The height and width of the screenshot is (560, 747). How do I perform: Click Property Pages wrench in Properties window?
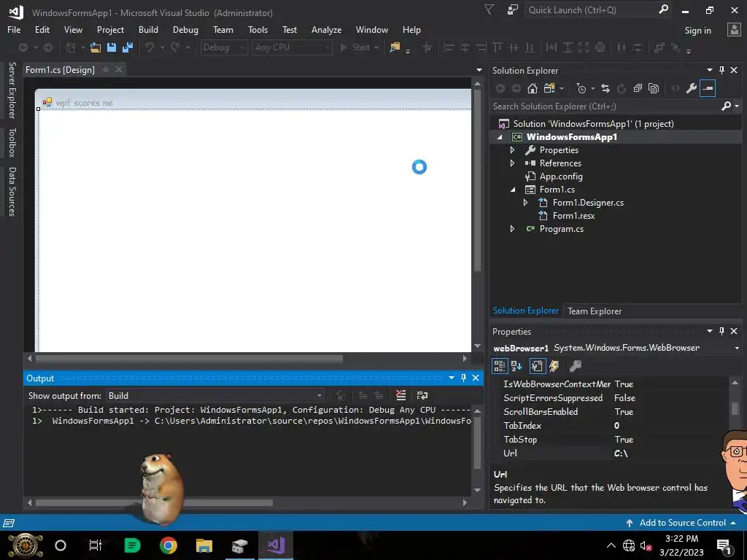click(576, 366)
